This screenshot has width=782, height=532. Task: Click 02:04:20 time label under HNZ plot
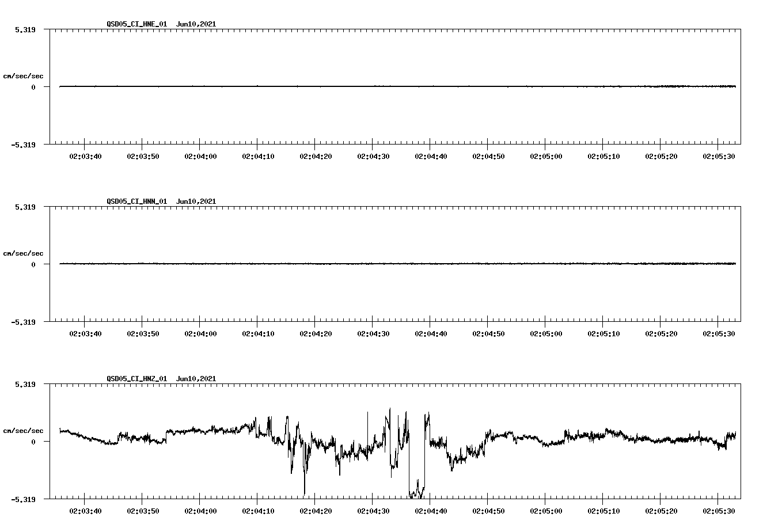pos(316,511)
